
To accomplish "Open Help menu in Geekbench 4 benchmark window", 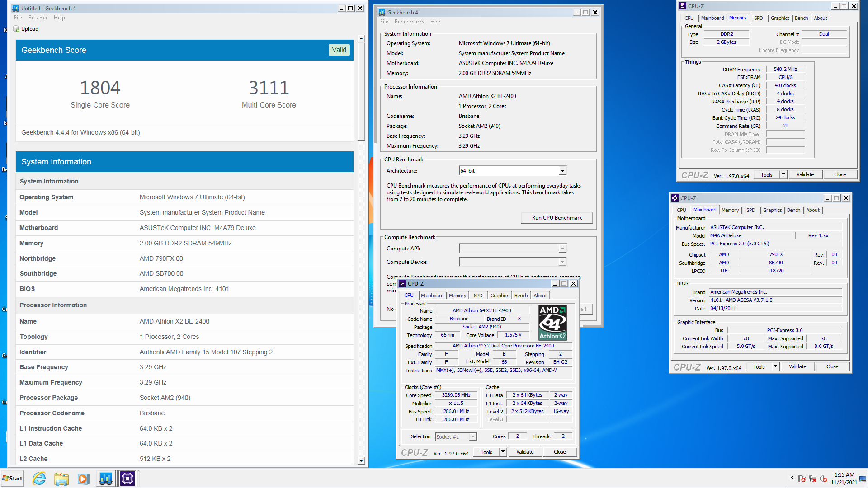I will click(436, 22).
